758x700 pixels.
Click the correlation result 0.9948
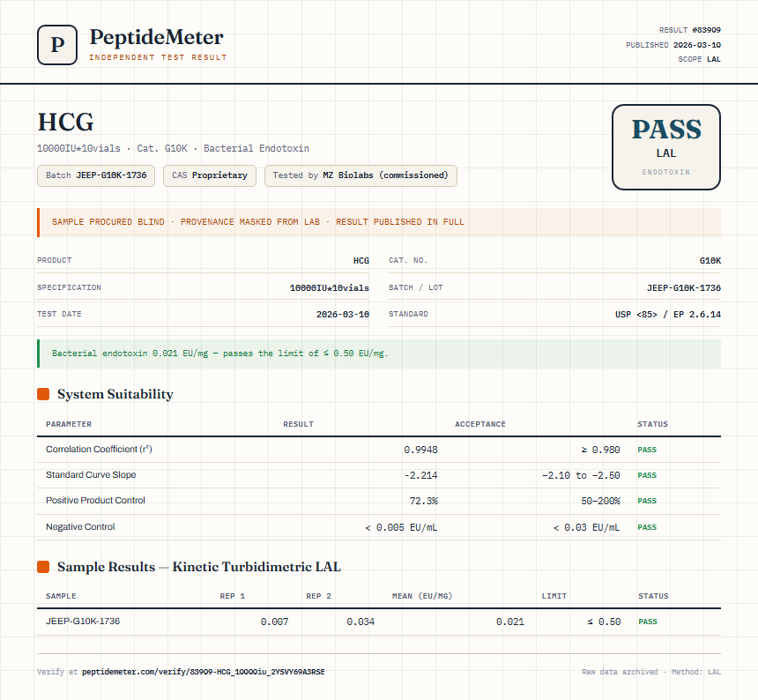tap(420, 450)
